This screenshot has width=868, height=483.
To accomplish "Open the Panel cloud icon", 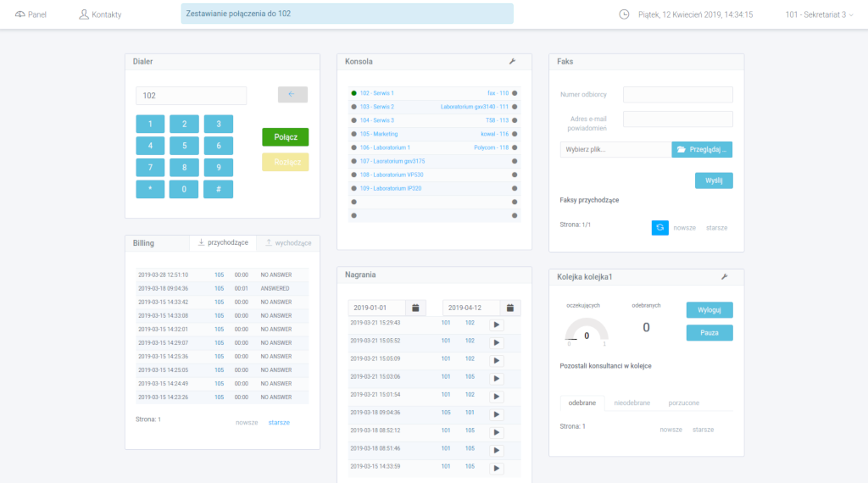I will [x=20, y=14].
